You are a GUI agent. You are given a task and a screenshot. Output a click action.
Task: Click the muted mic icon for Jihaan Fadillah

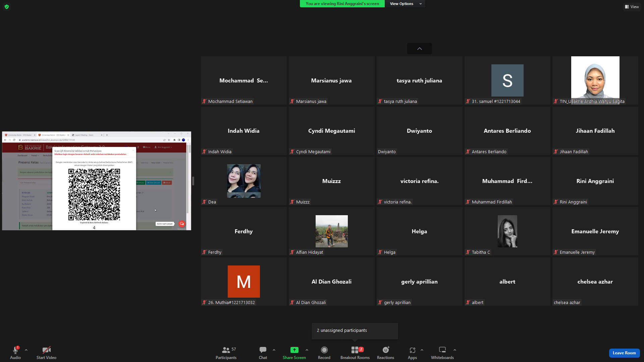(x=556, y=152)
